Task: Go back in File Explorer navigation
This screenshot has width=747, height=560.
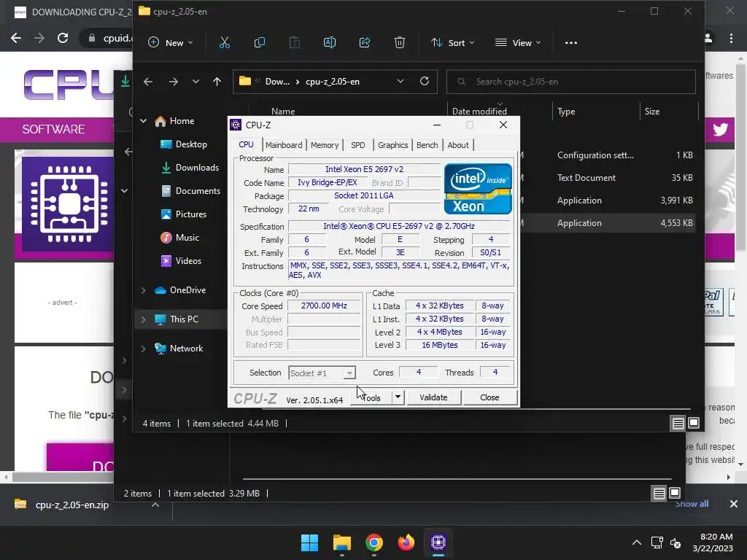Action: (148, 82)
